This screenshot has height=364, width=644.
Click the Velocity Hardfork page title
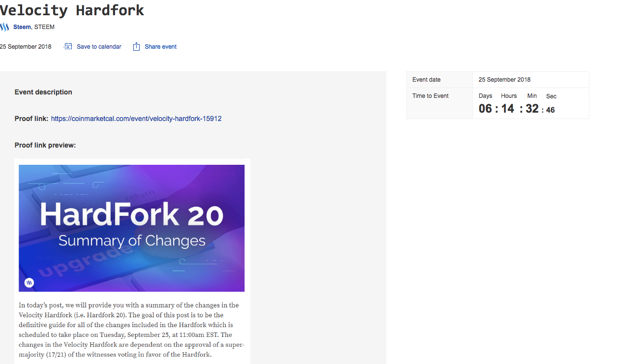pos(72,10)
